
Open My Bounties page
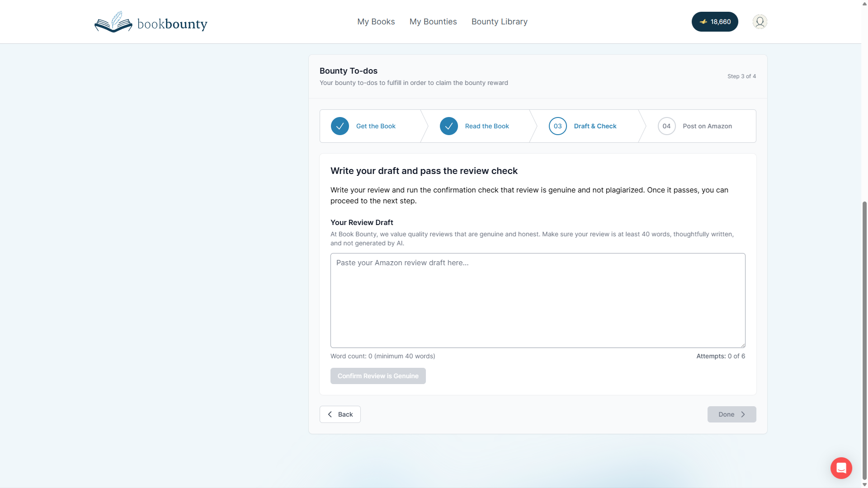pos(433,22)
